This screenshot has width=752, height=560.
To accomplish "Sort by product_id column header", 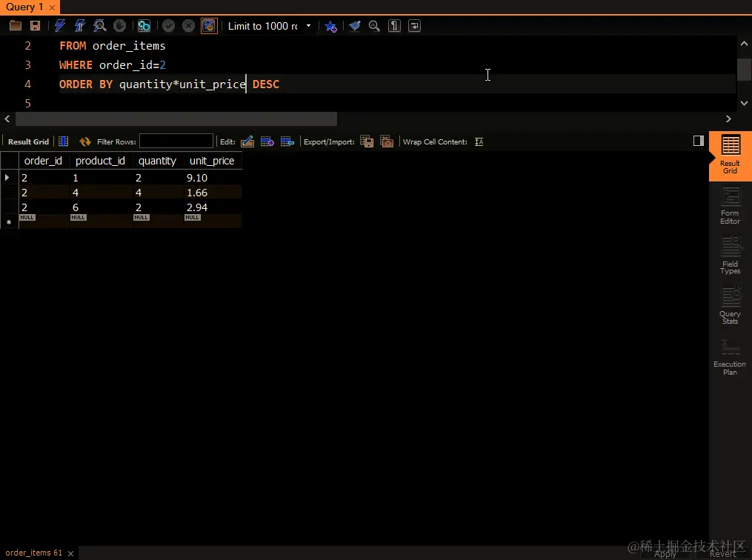I will [x=101, y=161].
